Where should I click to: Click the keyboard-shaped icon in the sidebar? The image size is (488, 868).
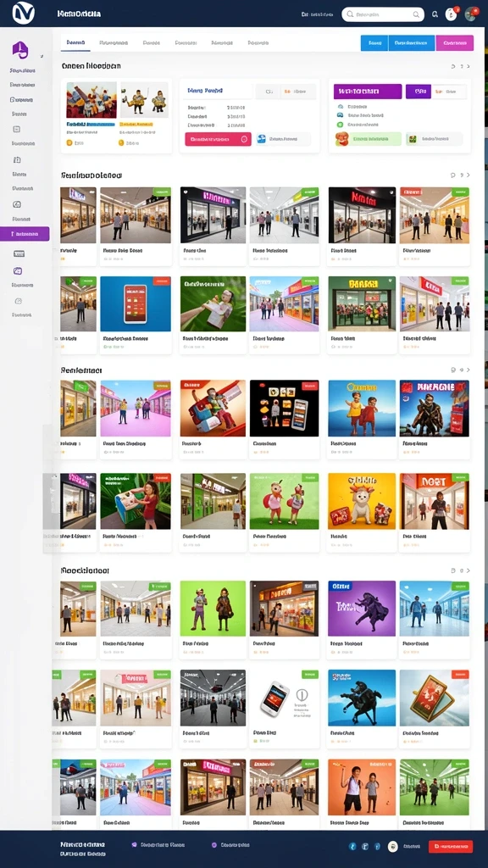[19, 253]
